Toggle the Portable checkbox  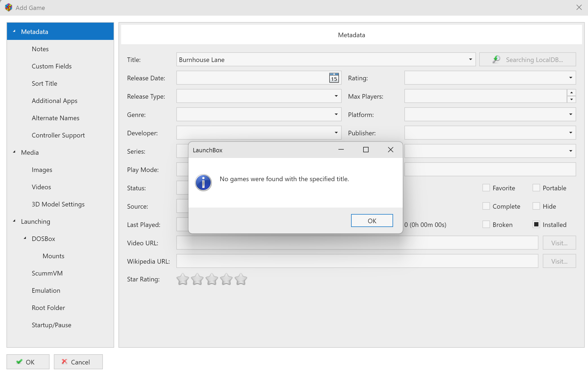tap(536, 188)
